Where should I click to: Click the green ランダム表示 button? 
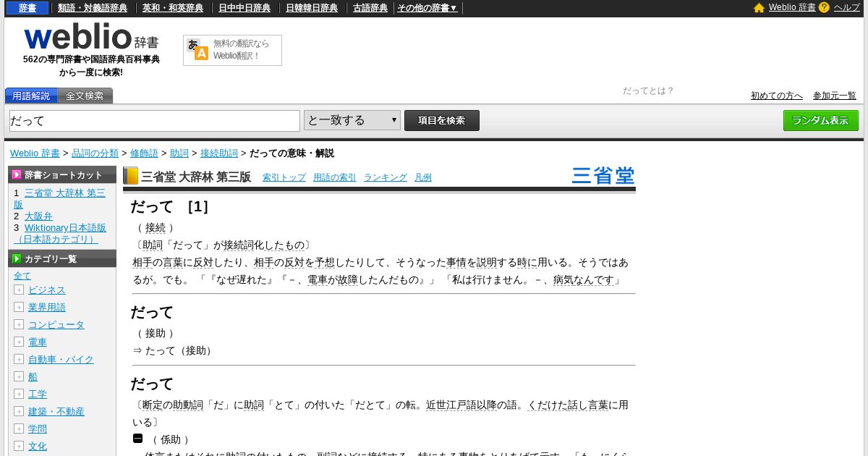821,120
